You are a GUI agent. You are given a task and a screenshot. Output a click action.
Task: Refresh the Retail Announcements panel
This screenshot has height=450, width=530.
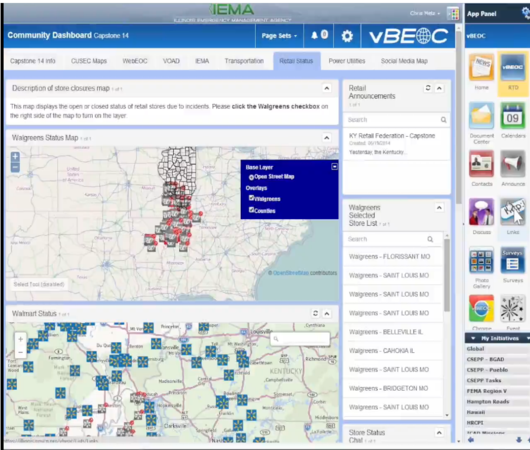click(x=428, y=88)
